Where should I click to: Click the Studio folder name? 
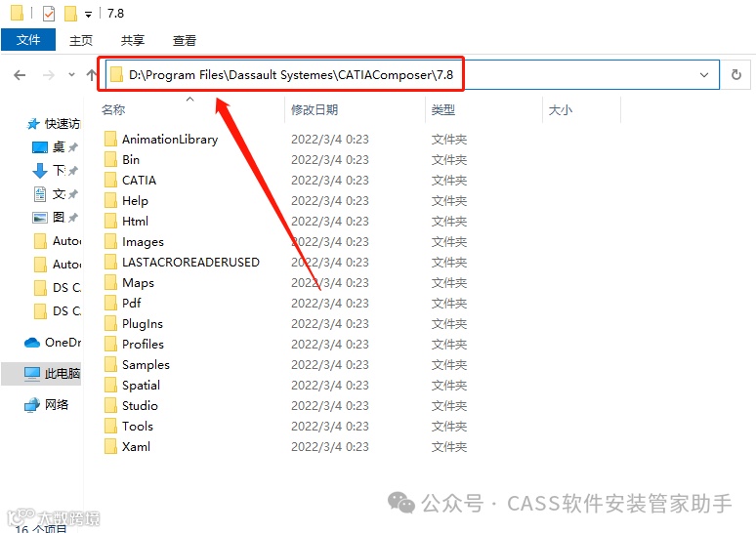(140, 406)
